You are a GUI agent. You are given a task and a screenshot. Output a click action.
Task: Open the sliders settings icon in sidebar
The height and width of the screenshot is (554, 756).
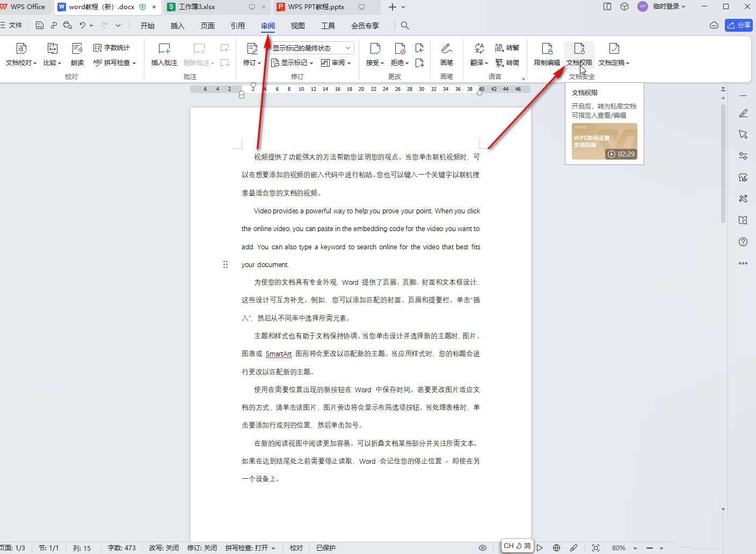tap(743, 156)
